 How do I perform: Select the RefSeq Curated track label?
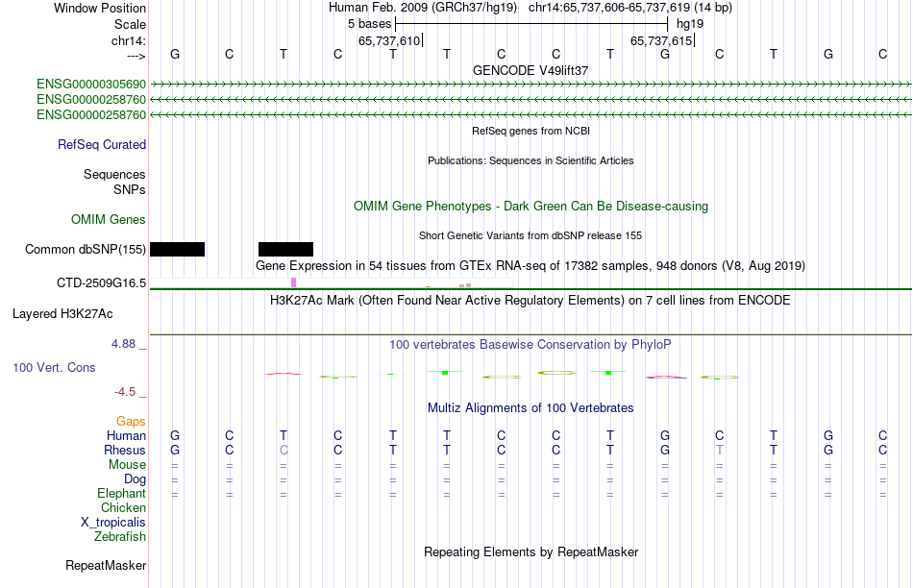[102, 144]
